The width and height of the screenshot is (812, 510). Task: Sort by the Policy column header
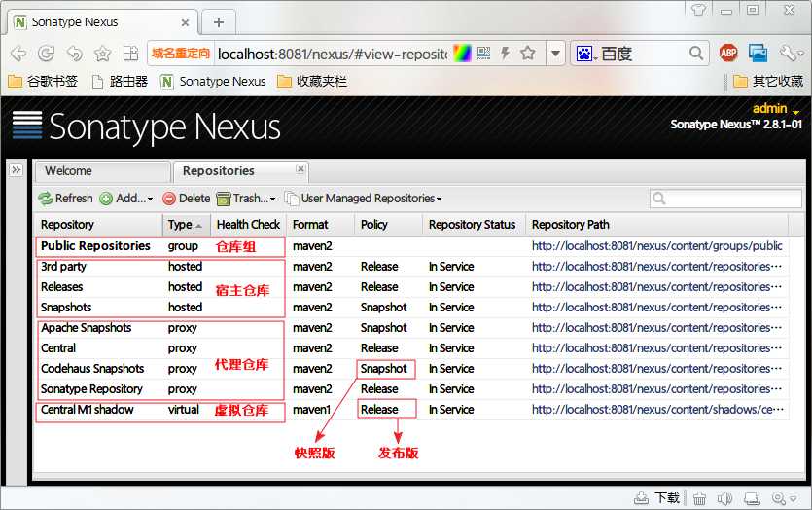tap(389, 225)
